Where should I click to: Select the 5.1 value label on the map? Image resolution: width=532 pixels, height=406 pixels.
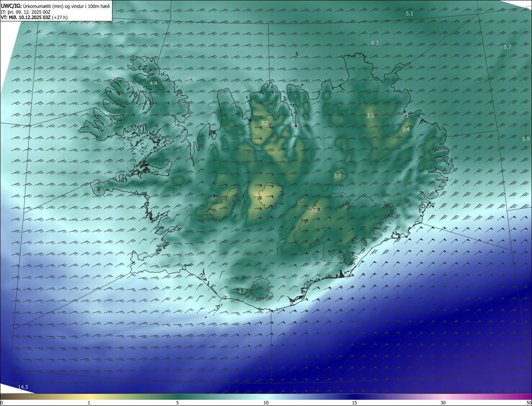[409, 14]
